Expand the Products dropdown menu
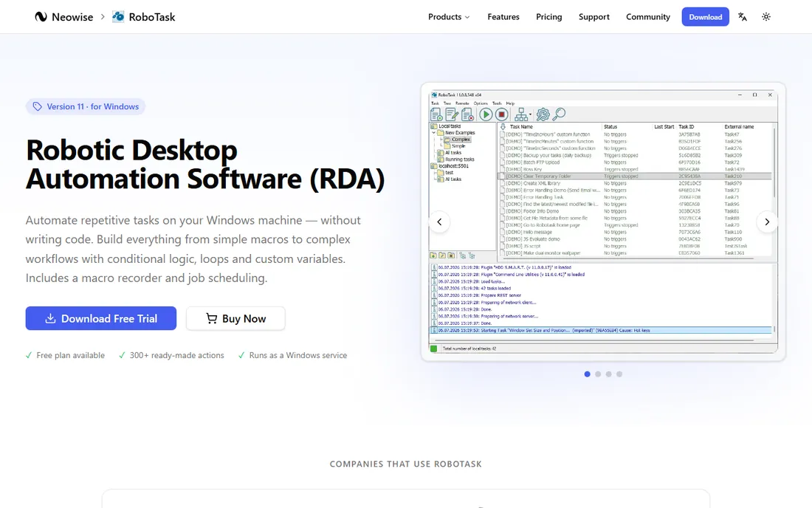The height and width of the screenshot is (508, 812). pyautogui.click(x=449, y=16)
